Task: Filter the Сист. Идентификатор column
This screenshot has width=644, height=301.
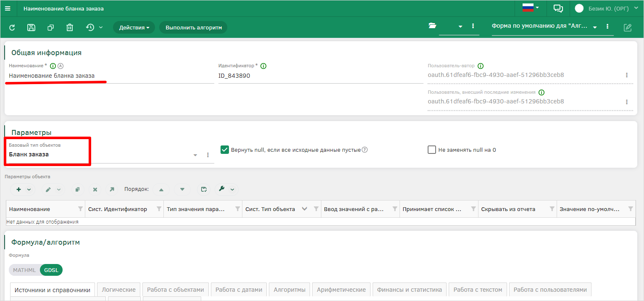Action: coord(159,209)
